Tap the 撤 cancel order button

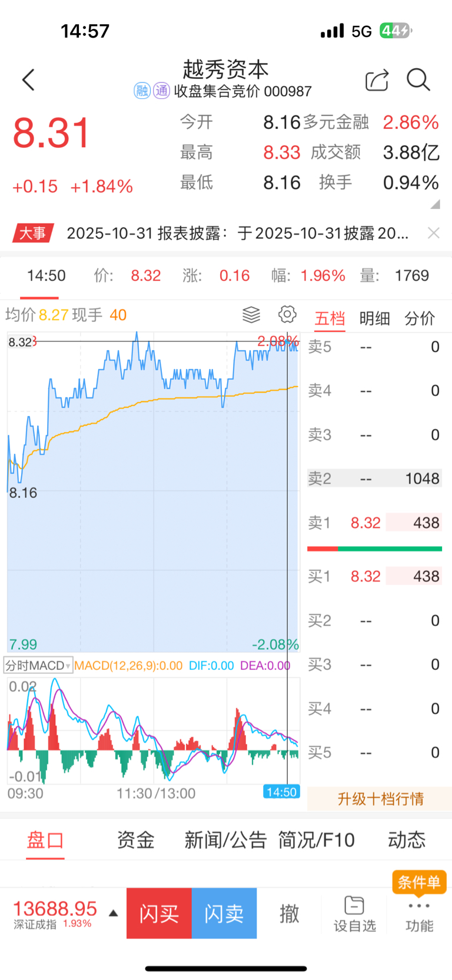coord(289,913)
